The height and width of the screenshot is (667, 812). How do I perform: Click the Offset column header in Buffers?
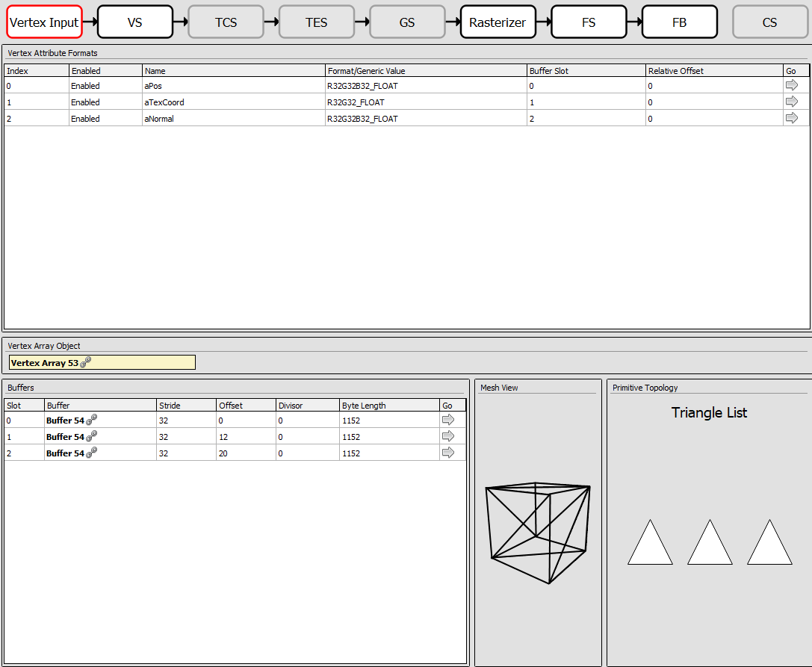point(246,406)
